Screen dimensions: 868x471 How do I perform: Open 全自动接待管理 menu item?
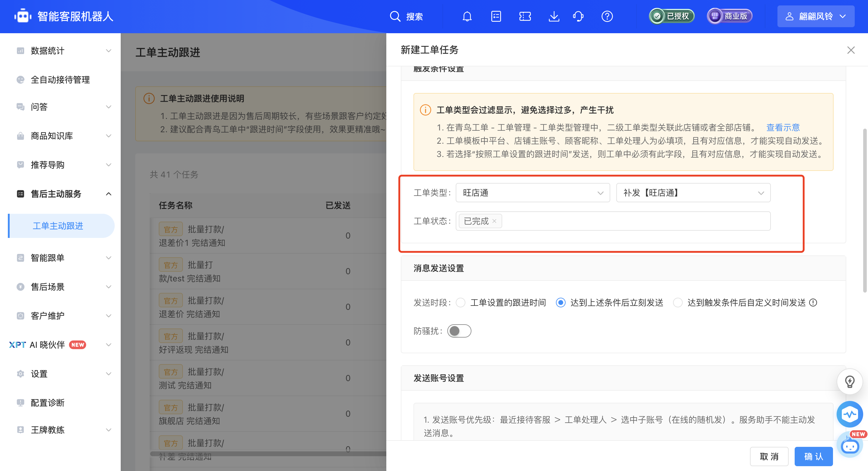(x=60, y=80)
